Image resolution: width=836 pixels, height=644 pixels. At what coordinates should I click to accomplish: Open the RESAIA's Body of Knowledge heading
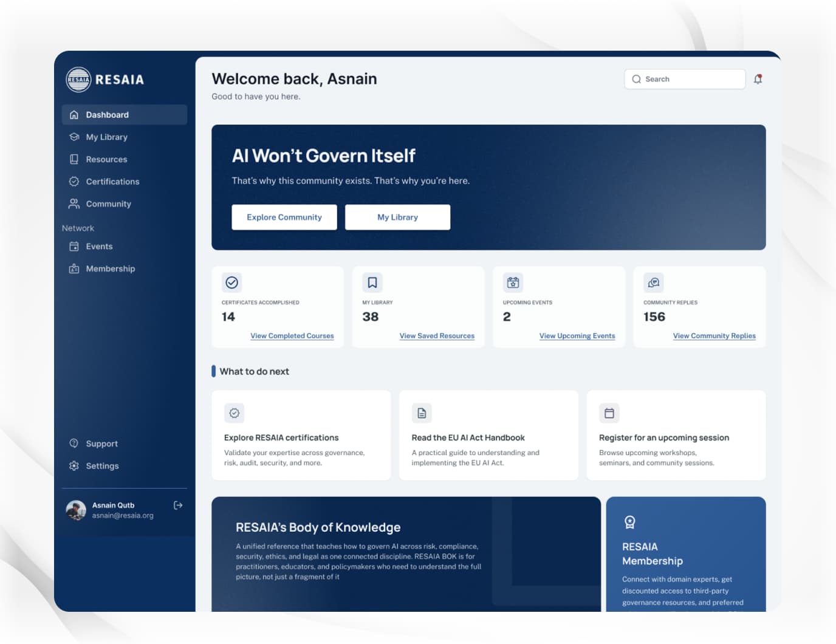coord(318,527)
